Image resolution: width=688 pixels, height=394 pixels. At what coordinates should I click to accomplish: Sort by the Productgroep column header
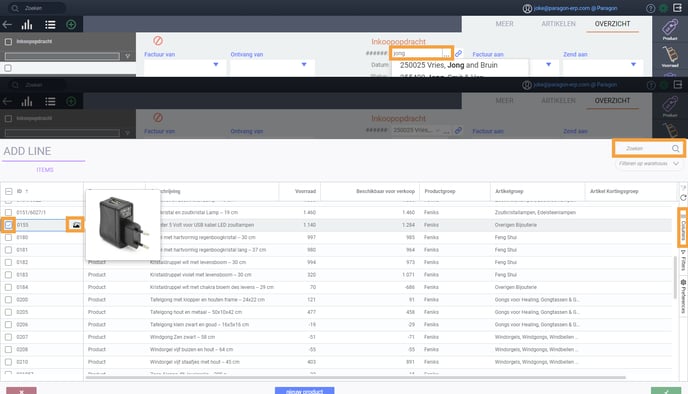440,191
